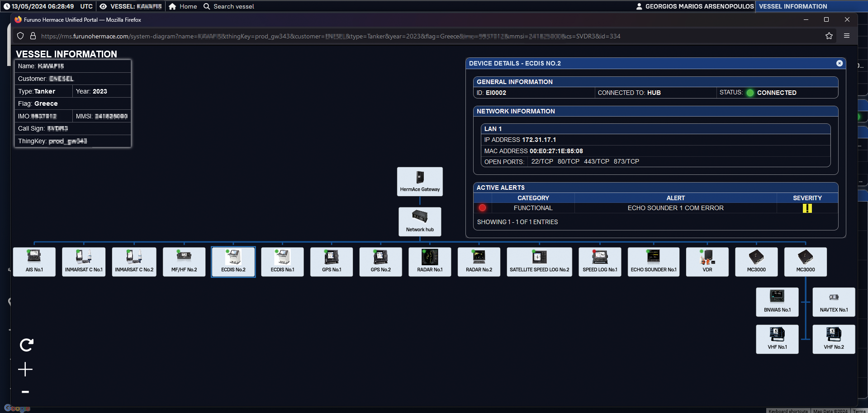The height and width of the screenshot is (413, 868).
Task: Open the tracking protection shield
Action: coord(20,36)
